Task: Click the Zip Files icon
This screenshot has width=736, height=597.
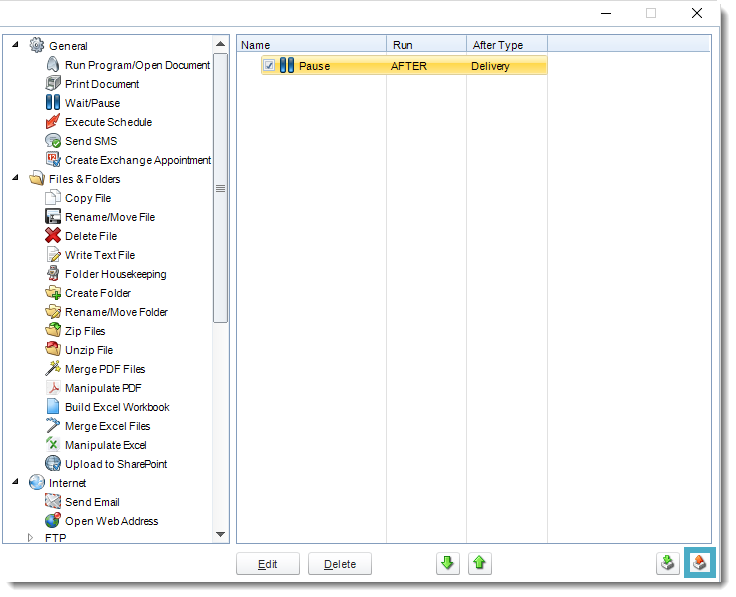Action: click(53, 330)
